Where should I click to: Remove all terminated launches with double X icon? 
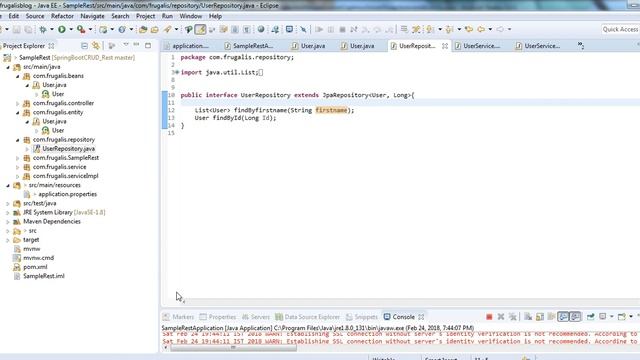pyautogui.click(x=513, y=317)
